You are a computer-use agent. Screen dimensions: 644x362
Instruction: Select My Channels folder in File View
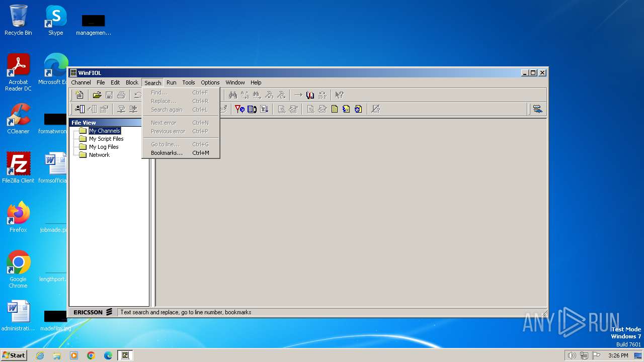[x=105, y=131]
